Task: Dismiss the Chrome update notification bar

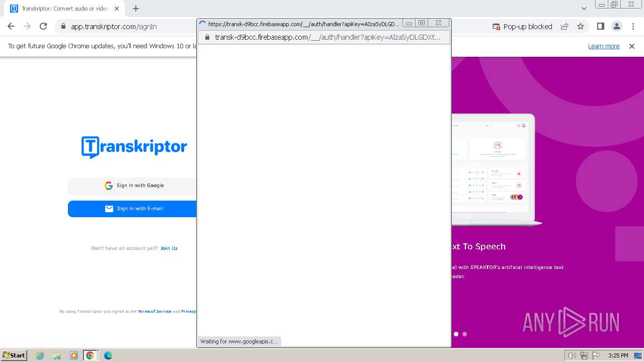Action: [x=632, y=46]
